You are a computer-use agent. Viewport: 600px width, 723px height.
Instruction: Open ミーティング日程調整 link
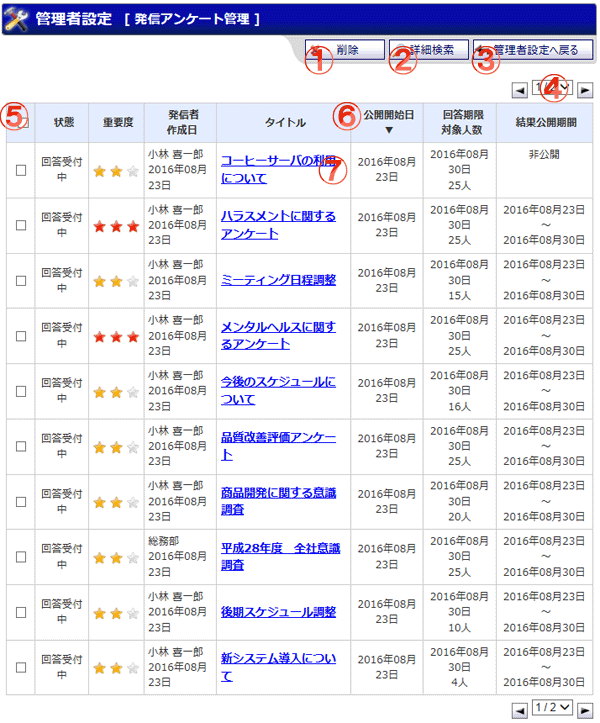(x=278, y=280)
